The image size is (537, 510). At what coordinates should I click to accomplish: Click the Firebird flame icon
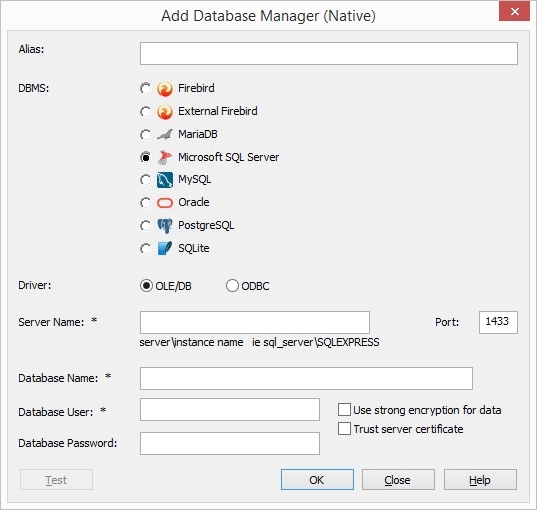click(165, 89)
